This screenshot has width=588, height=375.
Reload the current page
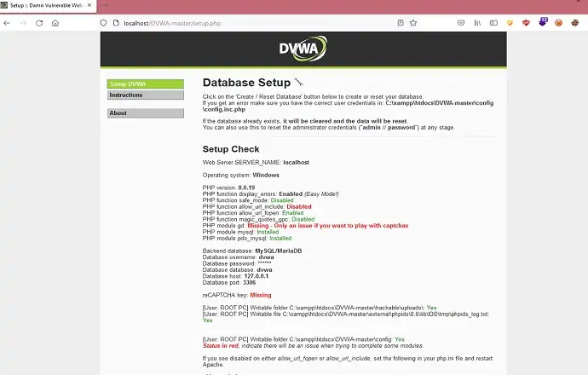point(39,23)
